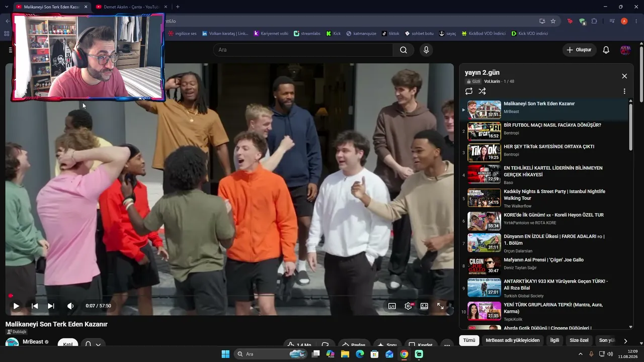Bookmark this page with the star icon

click(x=553, y=21)
